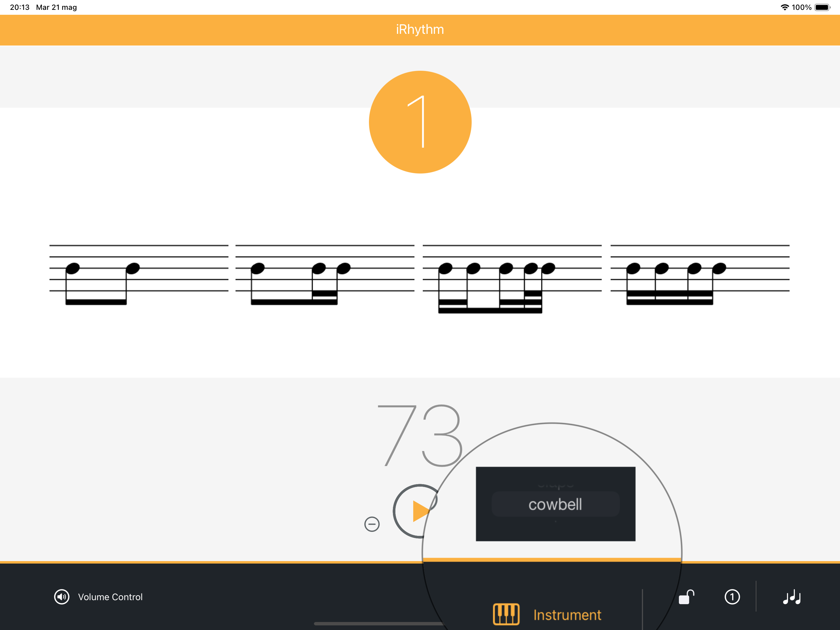Tap the tempo value 73
Image resolution: width=840 pixels, height=630 pixels.
[420, 436]
